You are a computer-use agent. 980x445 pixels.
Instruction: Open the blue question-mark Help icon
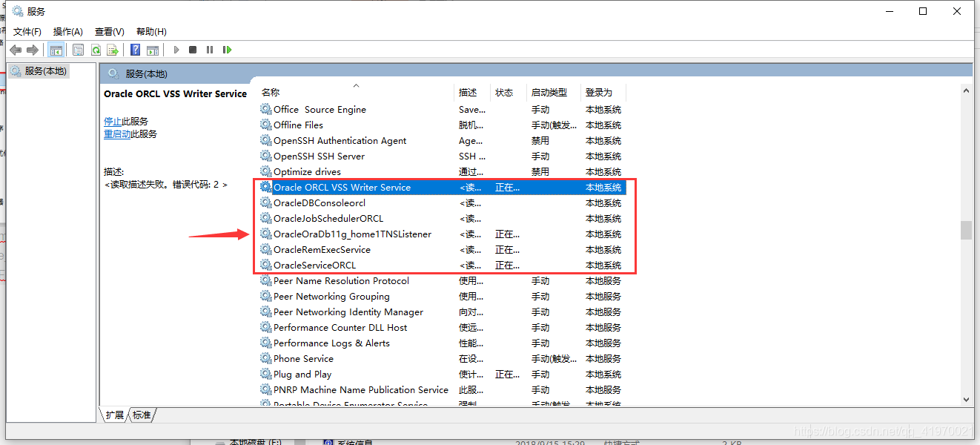click(x=135, y=50)
